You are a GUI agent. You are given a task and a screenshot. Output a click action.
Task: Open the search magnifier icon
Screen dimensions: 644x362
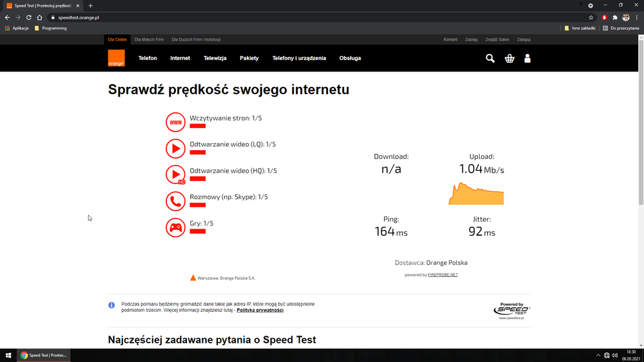point(490,59)
